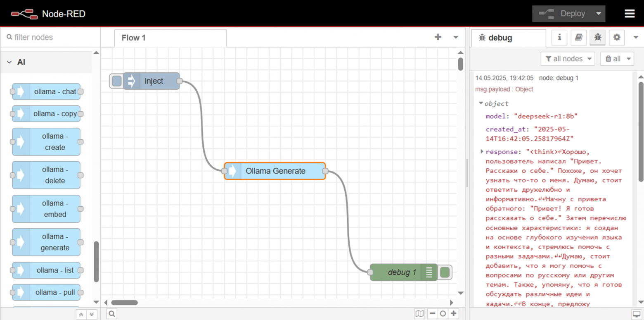The image size is (644, 320).
Task: Select the ollama - embed palette node
Action: point(46,209)
